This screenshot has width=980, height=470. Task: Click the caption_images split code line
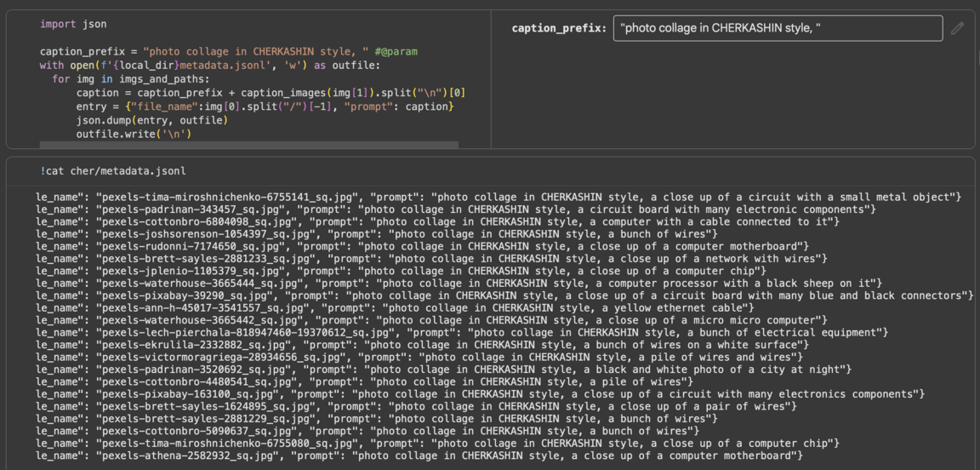pyautogui.click(x=270, y=94)
